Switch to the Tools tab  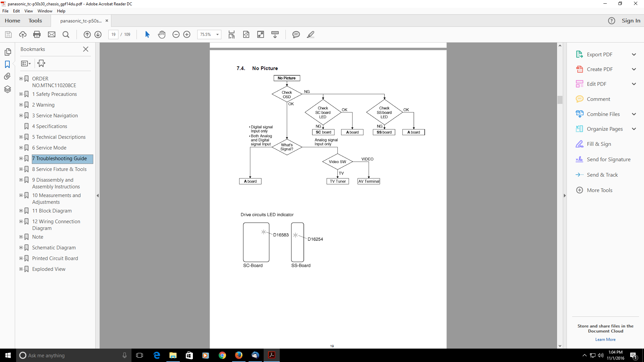click(35, 21)
